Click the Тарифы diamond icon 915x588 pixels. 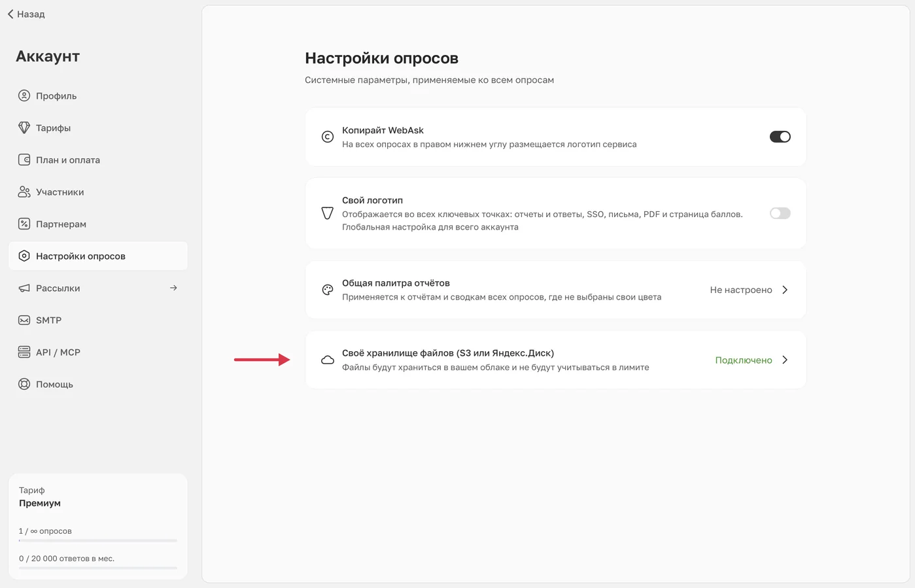click(x=24, y=128)
